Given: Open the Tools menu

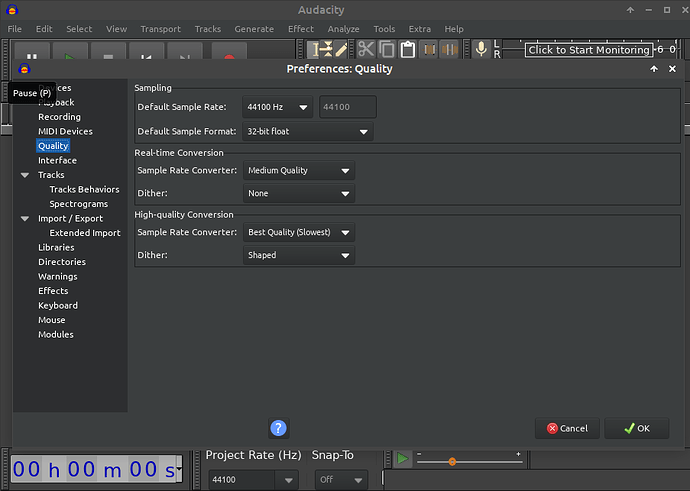Looking at the screenshot, I should tap(384, 29).
